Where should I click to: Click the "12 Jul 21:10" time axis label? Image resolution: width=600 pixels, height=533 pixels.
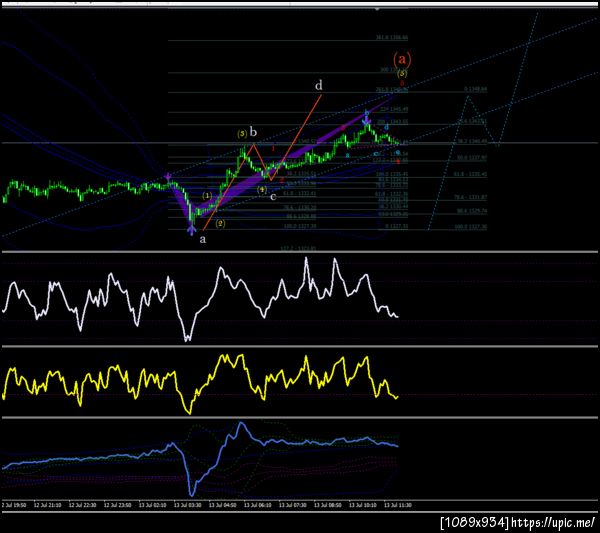(47, 505)
